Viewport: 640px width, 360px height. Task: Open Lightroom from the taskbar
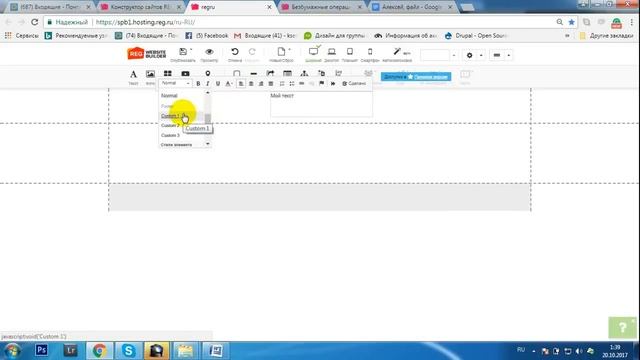tap(70, 350)
